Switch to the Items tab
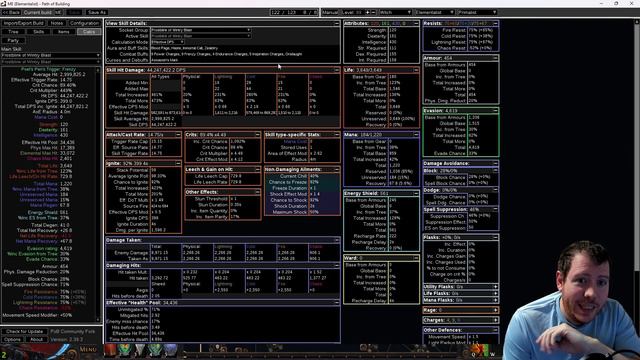 click(63, 32)
